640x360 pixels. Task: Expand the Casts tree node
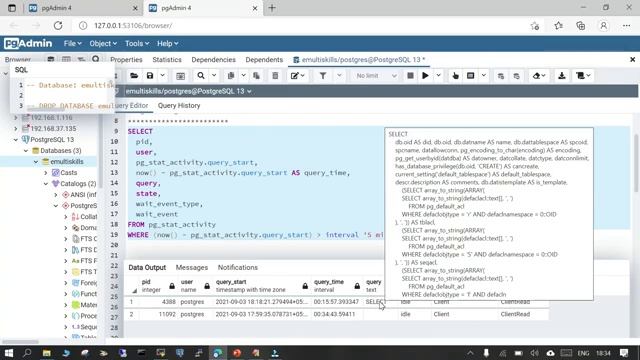point(46,173)
